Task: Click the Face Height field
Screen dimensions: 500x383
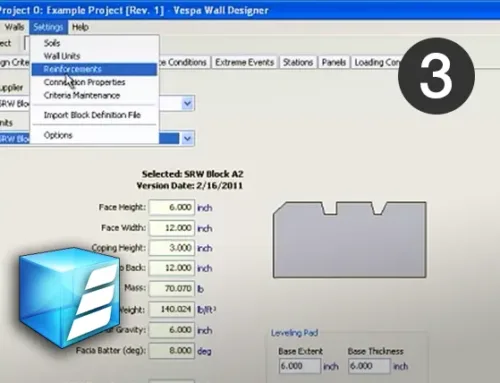Action: 171,207
